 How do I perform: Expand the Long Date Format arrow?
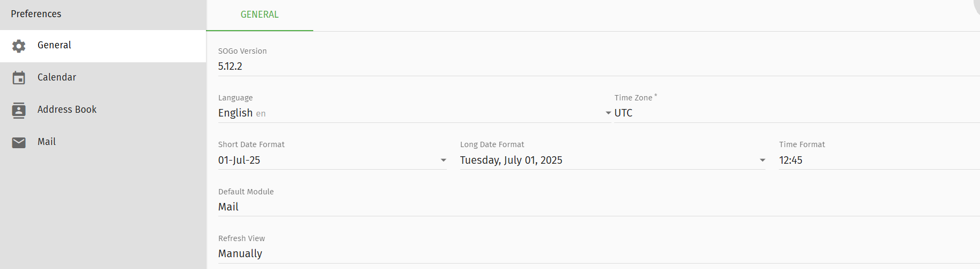[x=762, y=161]
